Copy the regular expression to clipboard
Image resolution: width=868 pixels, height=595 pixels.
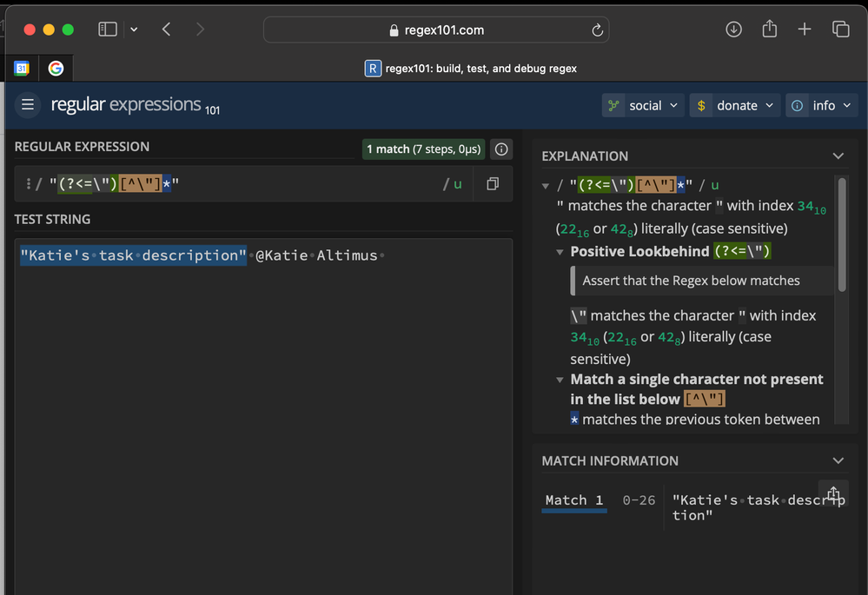click(493, 184)
